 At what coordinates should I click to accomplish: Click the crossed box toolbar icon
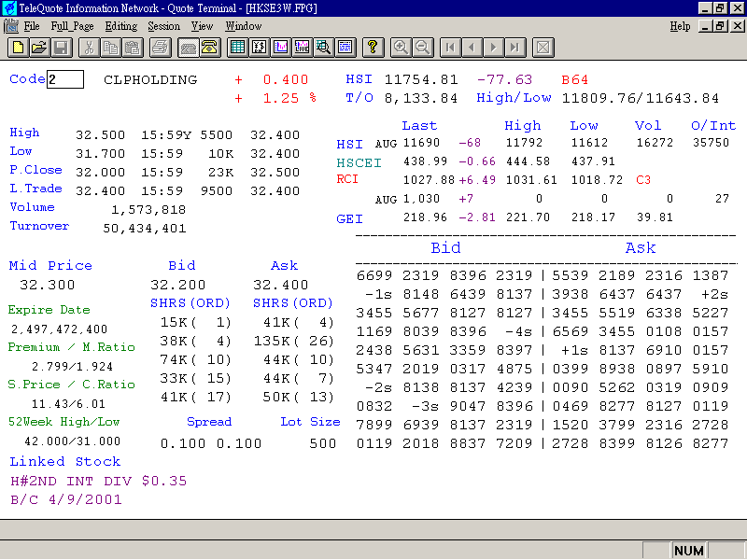[x=543, y=48]
